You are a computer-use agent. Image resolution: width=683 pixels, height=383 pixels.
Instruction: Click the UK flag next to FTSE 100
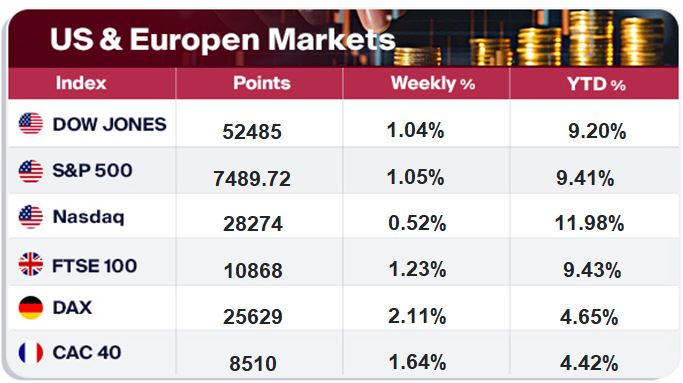point(31,264)
